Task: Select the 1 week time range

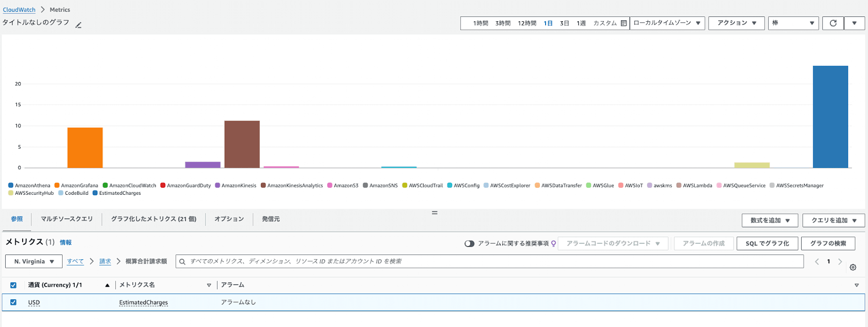Action: click(x=581, y=23)
